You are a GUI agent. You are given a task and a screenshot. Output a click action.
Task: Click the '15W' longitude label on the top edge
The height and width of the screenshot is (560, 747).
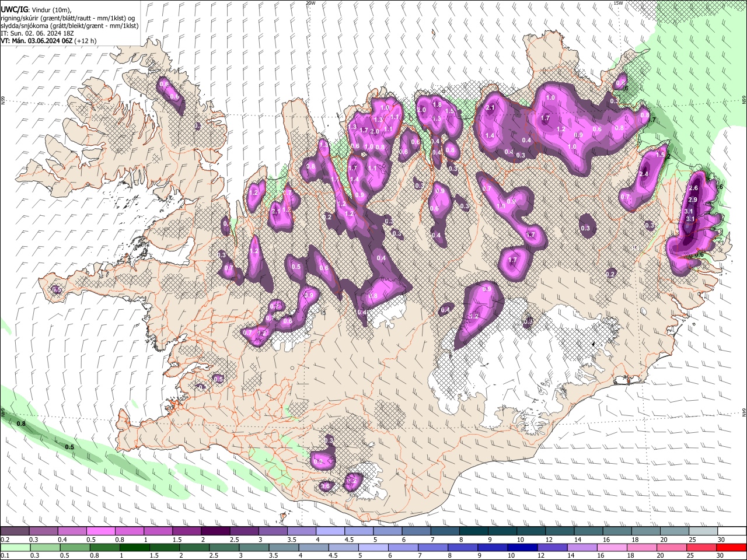click(x=618, y=3)
